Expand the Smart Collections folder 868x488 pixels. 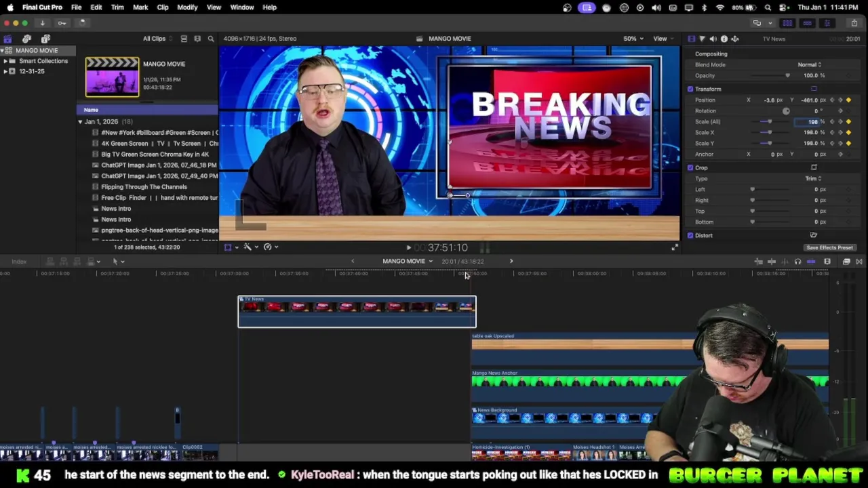[5, 61]
